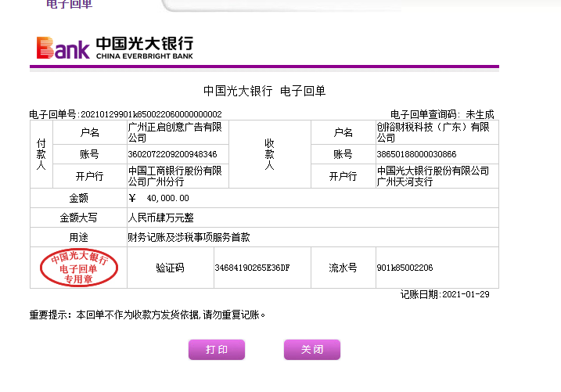Image resolution: width=561 pixels, height=392 pixels.
Task: Click the payer 开户行 label
Action: click(89, 176)
